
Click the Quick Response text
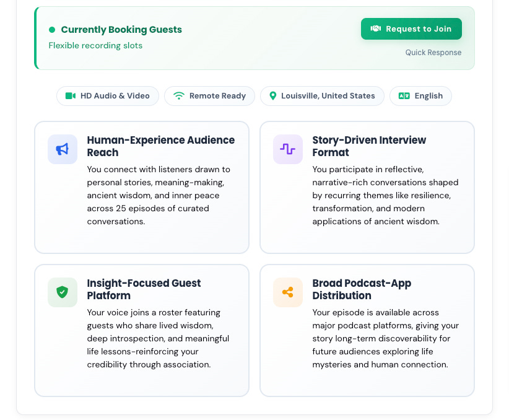[433, 53]
